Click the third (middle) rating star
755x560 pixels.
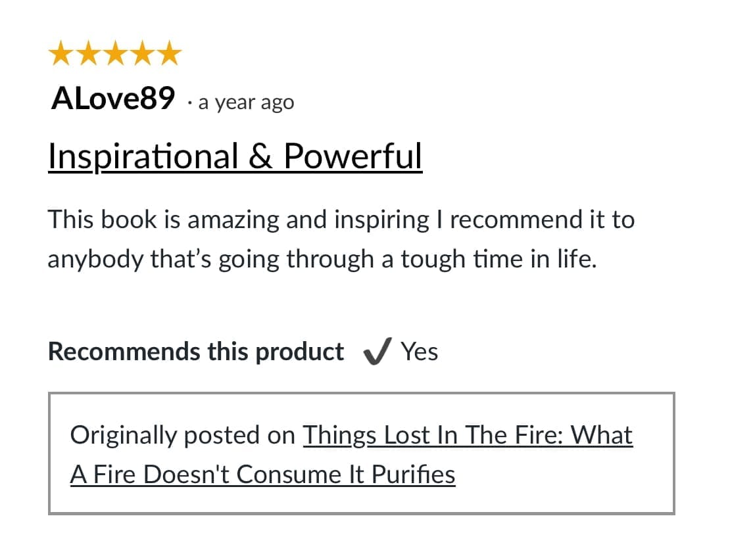116,53
